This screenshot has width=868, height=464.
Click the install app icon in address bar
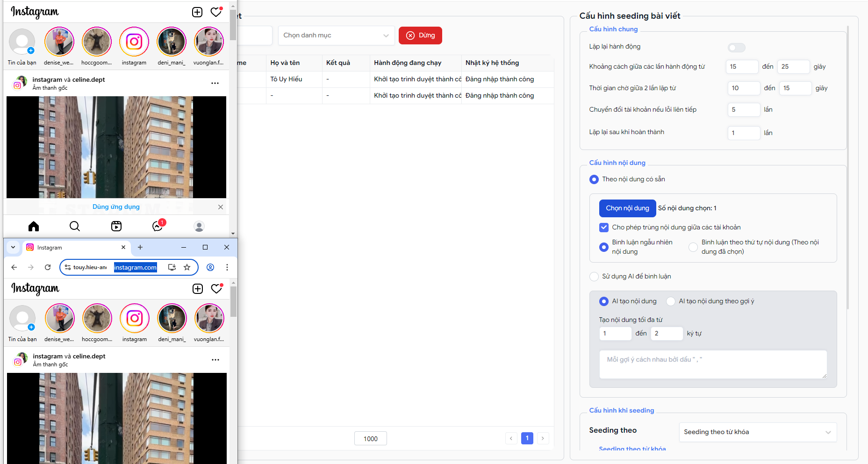tap(172, 267)
